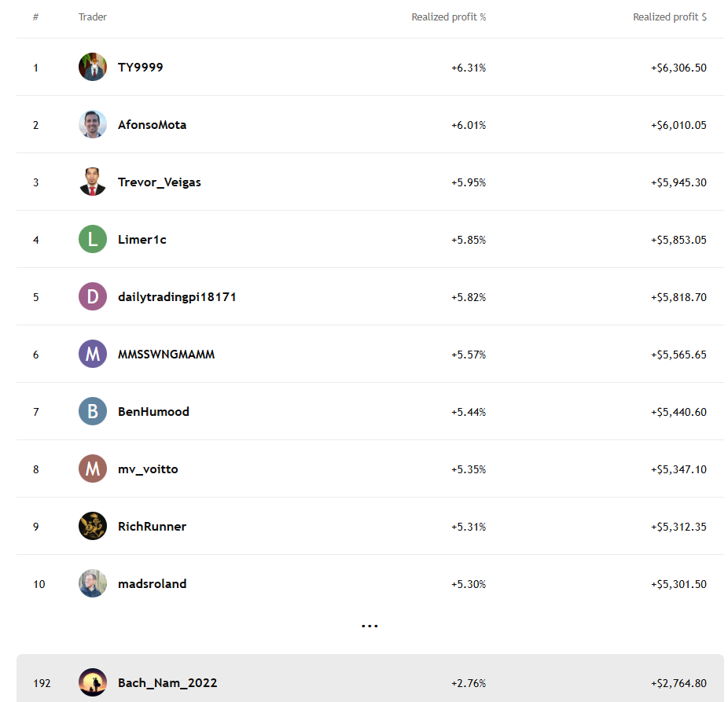
Task: Click the Trader column header
Action: (x=93, y=17)
